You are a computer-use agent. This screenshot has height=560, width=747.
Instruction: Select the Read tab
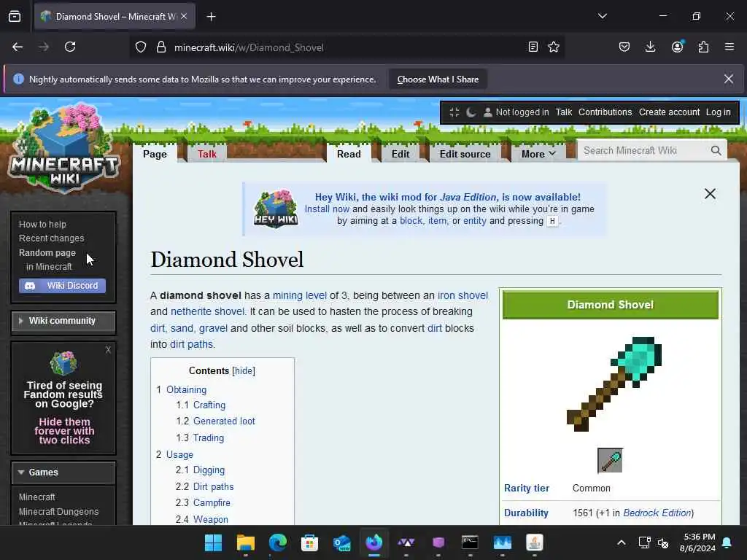349,154
